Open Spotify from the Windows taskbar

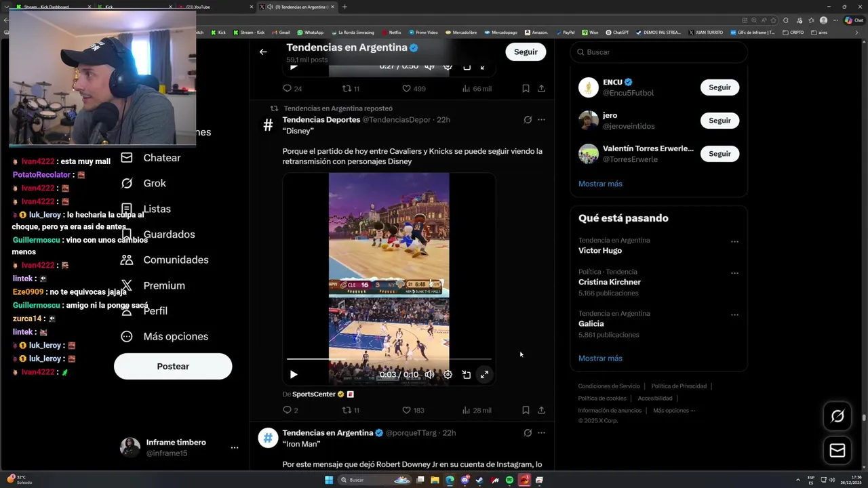[x=509, y=480]
